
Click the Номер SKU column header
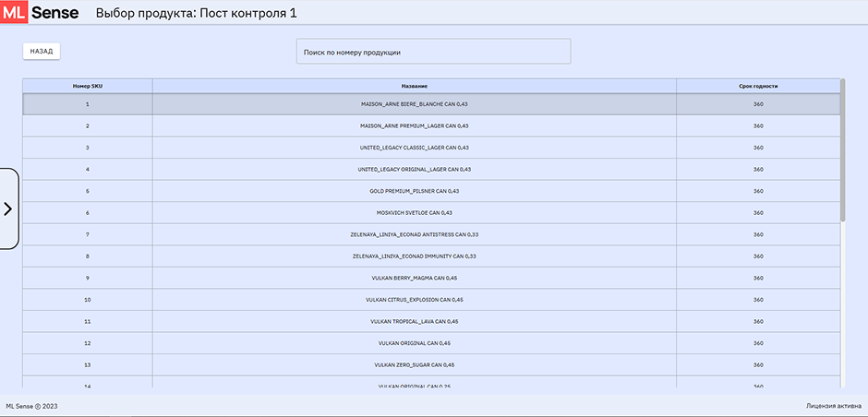[88, 86]
